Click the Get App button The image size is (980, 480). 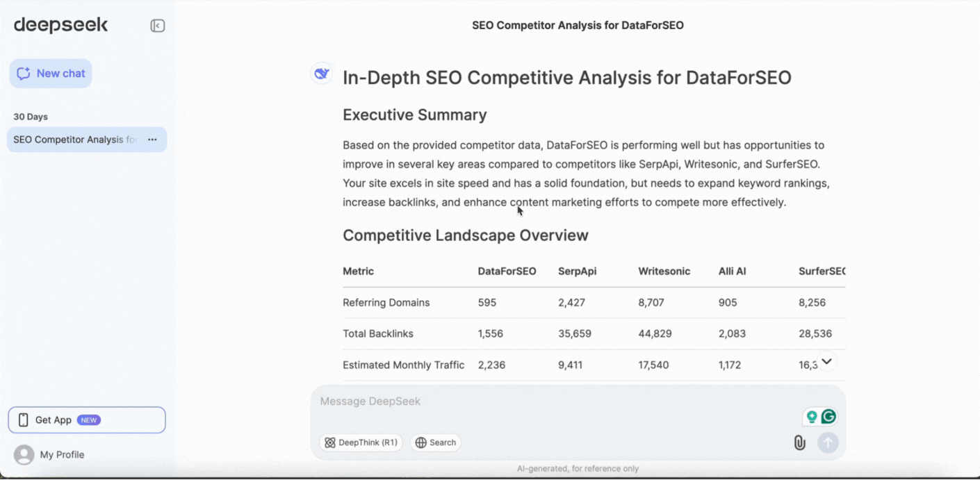(x=87, y=420)
